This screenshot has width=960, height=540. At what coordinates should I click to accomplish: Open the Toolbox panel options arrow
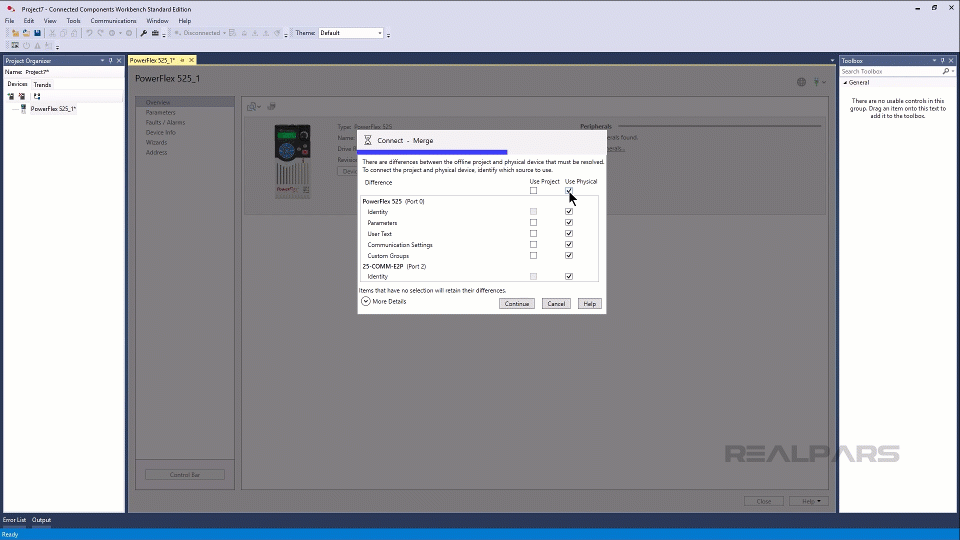934,61
